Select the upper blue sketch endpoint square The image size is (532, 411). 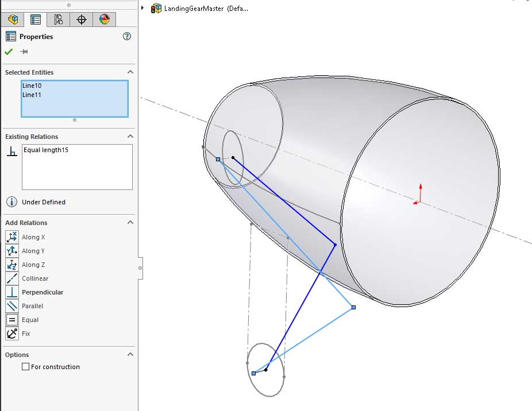click(218, 159)
